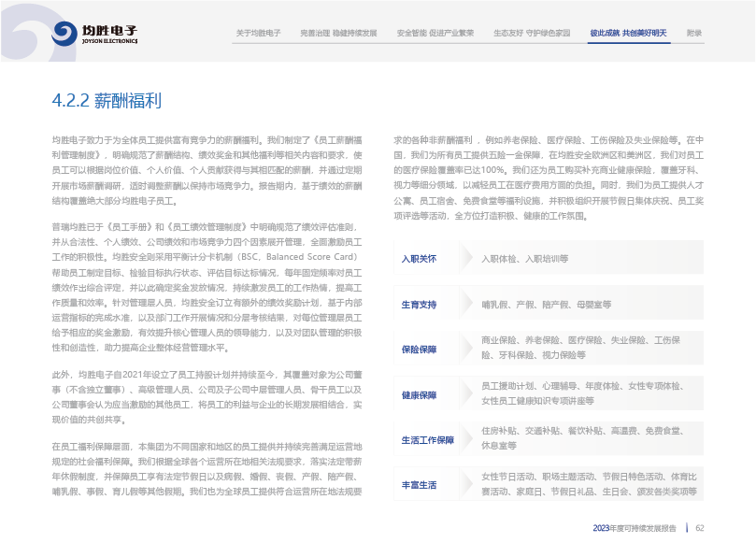The width and height of the screenshot is (756, 557).
Task: Open the 关于均胜电子 navigation tab
Action: pos(259,33)
